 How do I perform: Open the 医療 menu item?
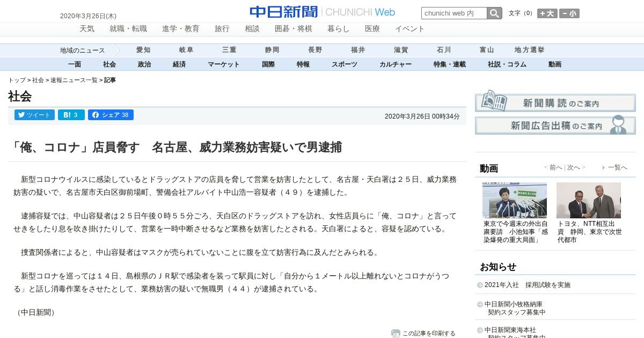tap(372, 29)
